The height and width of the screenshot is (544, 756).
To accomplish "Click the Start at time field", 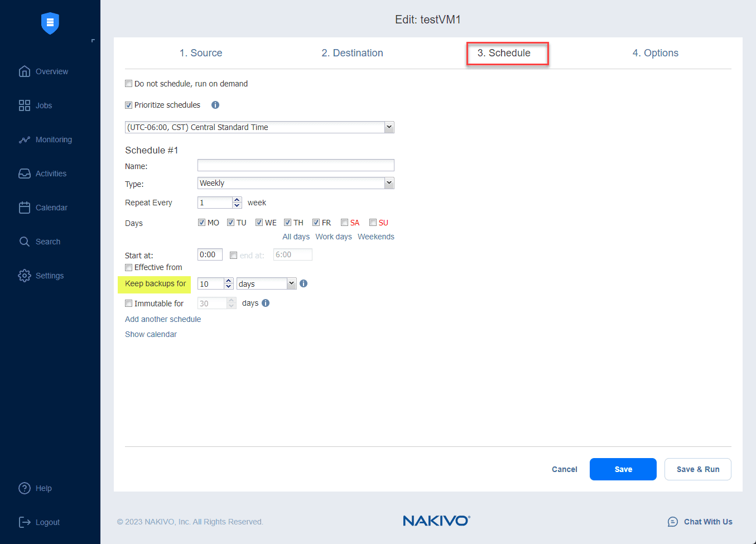I will (210, 254).
